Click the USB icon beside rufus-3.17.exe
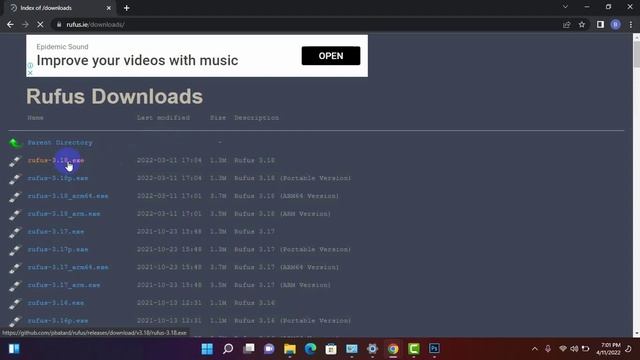The image size is (640, 360). point(15,233)
